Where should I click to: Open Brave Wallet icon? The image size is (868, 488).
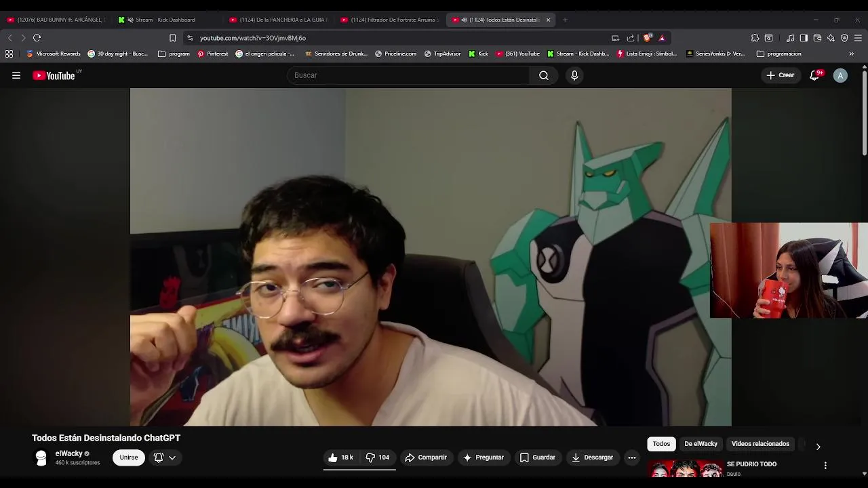(x=817, y=38)
